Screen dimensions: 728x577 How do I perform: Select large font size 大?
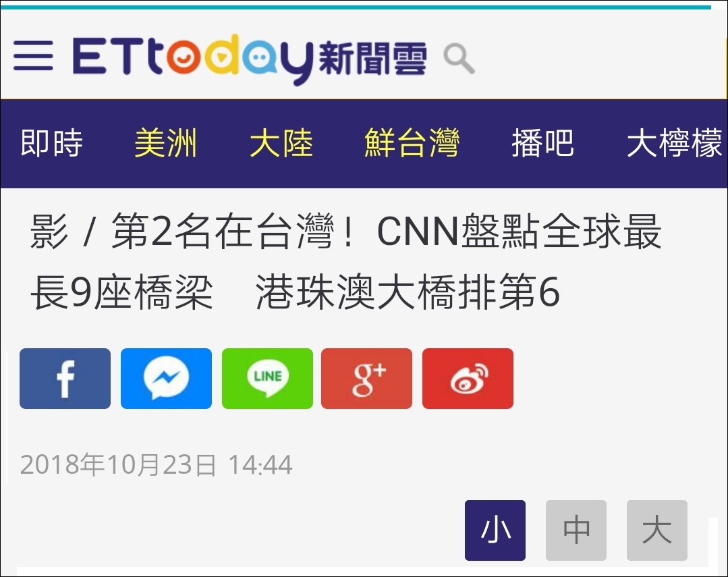coord(657,530)
